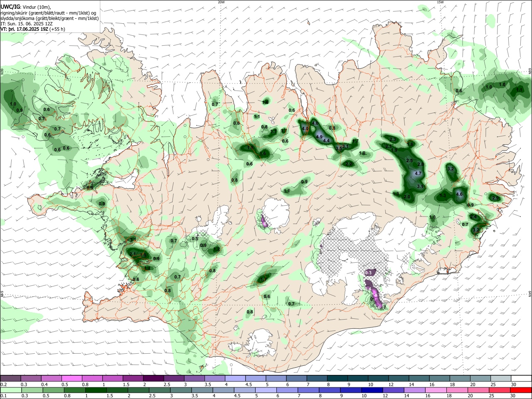This screenshot has width=532, height=399.
Task: Click the medium green swatch between 0.5 and 0.8 in the lower row
Action: (x=54, y=390)
